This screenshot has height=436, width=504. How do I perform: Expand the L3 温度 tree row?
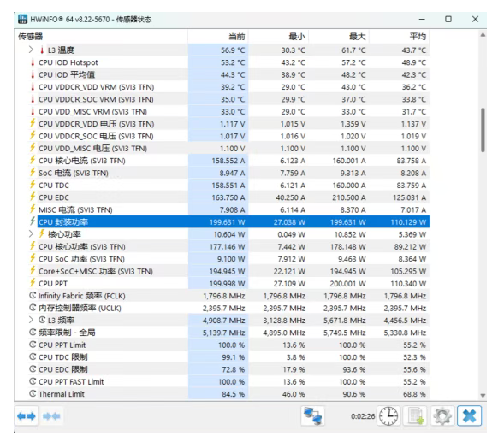pos(31,50)
